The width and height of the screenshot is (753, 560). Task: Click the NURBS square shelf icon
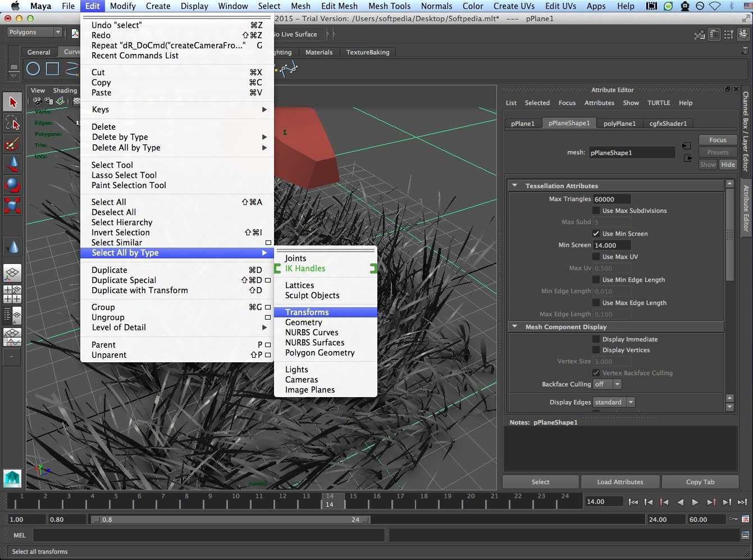(52, 69)
